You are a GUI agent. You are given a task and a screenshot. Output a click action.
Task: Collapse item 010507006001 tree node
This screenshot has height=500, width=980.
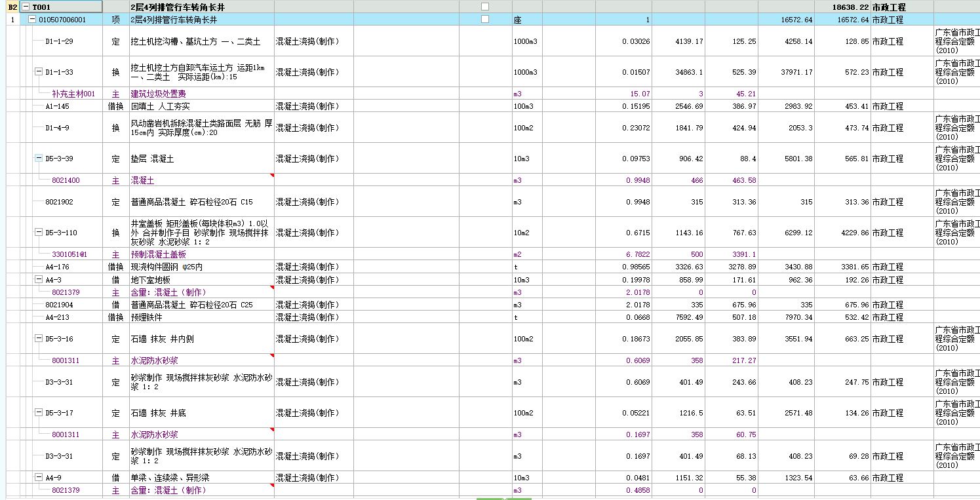(32, 20)
